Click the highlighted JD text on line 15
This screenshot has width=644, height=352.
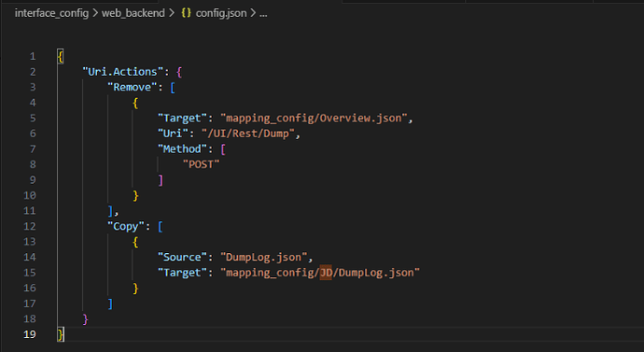coord(326,273)
